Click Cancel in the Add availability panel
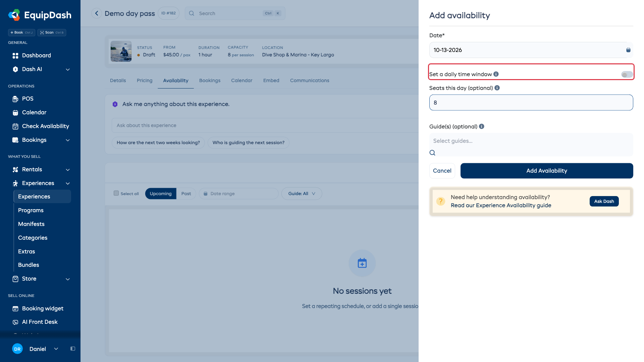 [442, 171]
